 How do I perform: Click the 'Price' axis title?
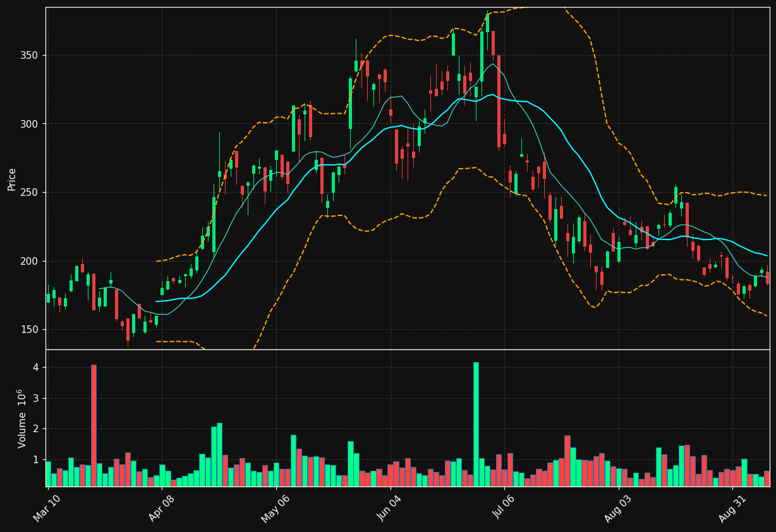click(12, 179)
